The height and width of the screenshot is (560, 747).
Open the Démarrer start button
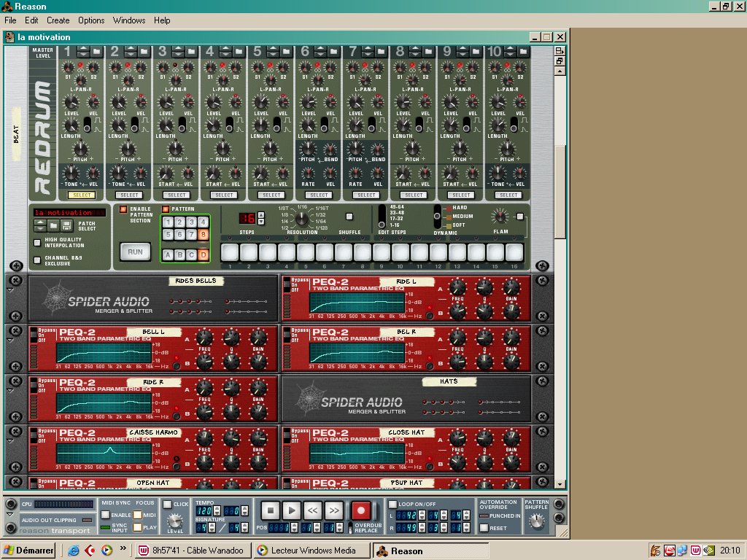coord(28,551)
